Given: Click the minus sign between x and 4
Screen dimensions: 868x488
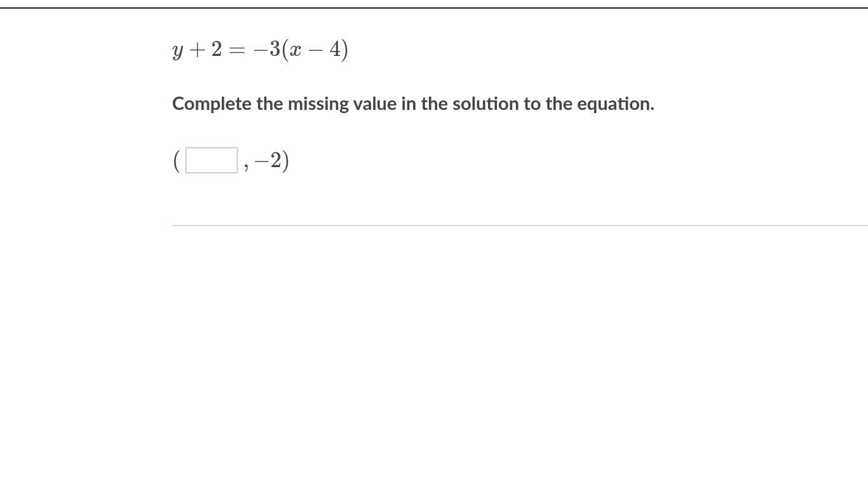Looking at the screenshot, I should click(x=315, y=50).
